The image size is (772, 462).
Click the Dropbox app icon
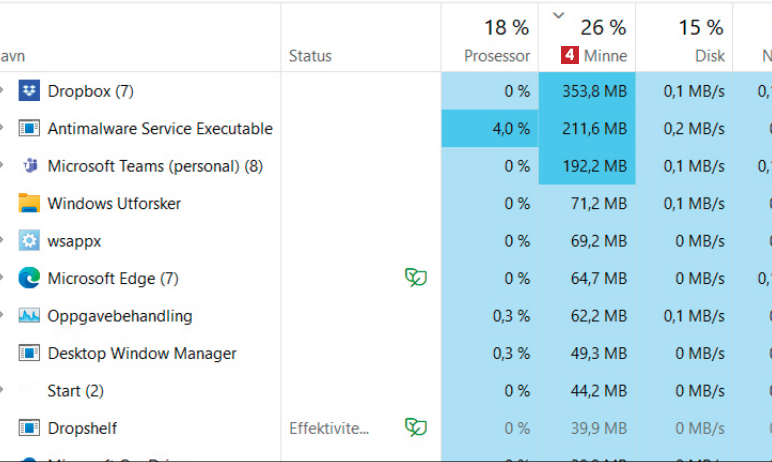pos(28,91)
